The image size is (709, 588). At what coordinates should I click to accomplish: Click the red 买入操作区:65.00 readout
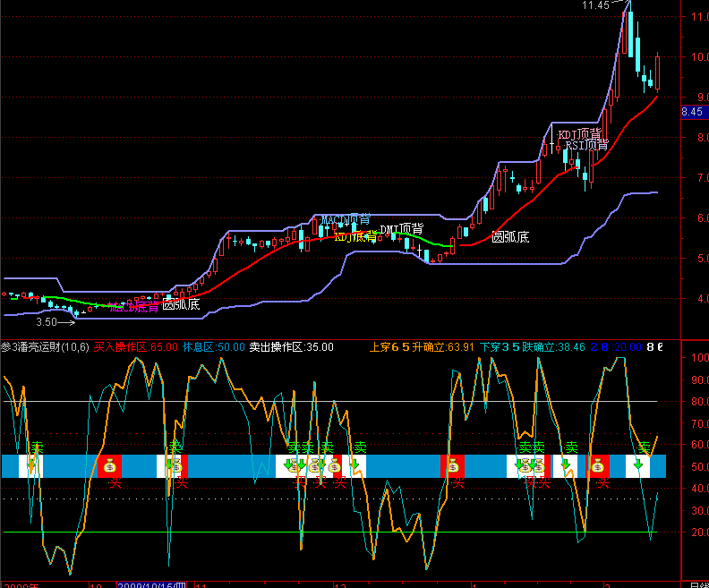[136, 347]
